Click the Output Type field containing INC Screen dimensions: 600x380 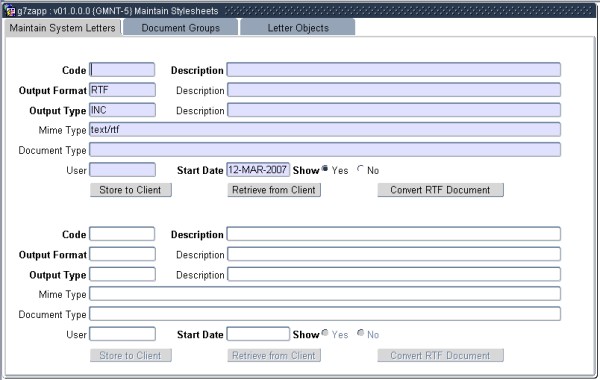click(x=122, y=110)
